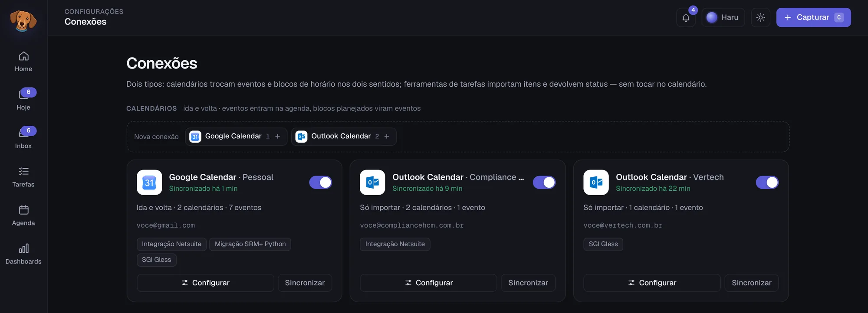Screen dimensions: 868x313
Task: Configure the Outlook Compliance connection
Action: (x=428, y=283)
